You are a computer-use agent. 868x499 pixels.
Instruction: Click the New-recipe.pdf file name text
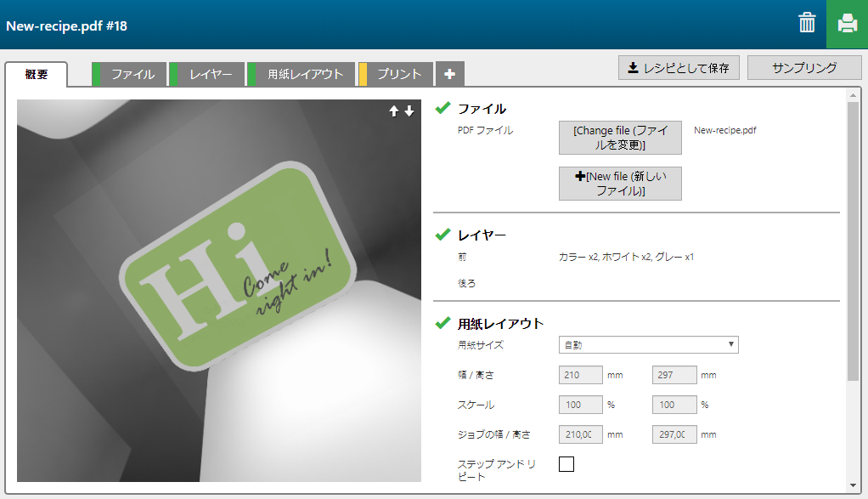tap(724, 130)
